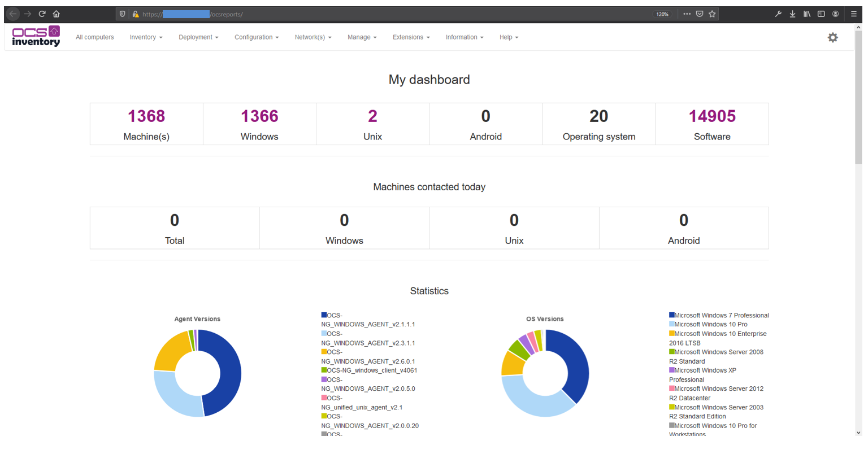
Task: Open the tracking protection shield
Action: 123,14
